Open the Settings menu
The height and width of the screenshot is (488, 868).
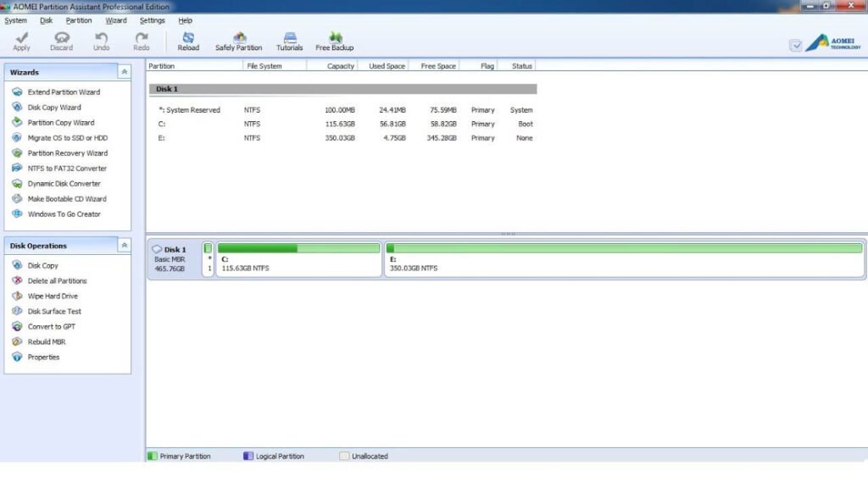[153, 20]
